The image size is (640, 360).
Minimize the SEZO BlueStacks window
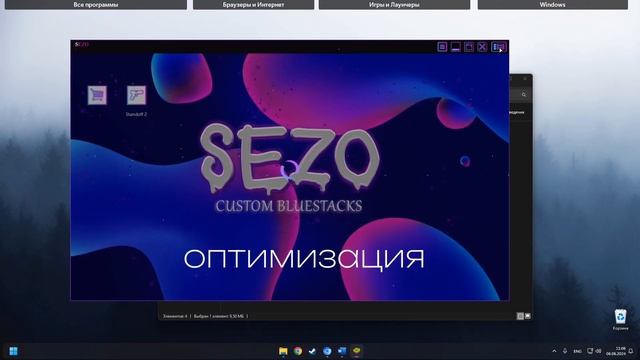coord(456,47)
